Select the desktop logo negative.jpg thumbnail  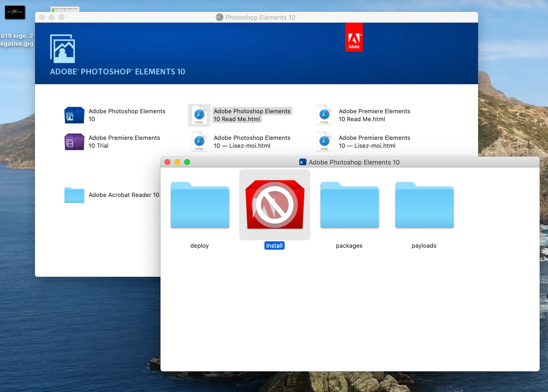point(15,12)
